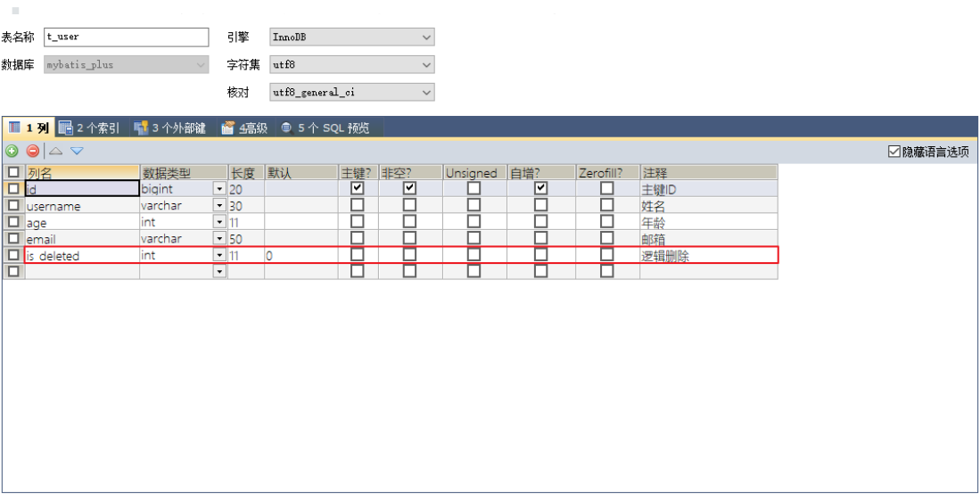980x494 pixels.
Task: Check 非空 checkbox for is_deleted row
Action: pyautogui.click(x=409, y=254)
